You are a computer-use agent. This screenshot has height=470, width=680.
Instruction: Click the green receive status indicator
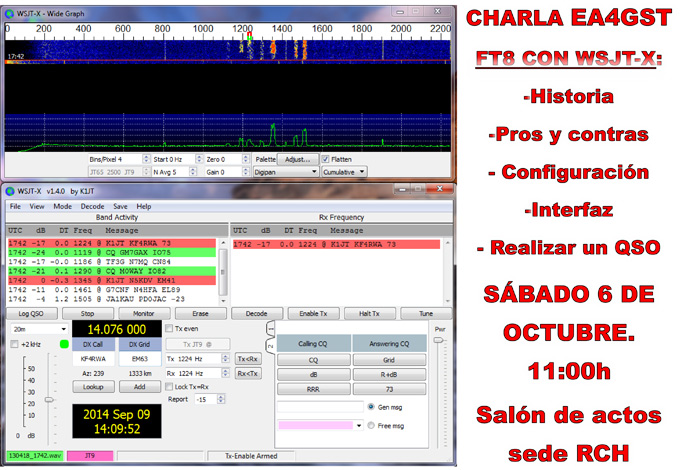coord(64,344)
